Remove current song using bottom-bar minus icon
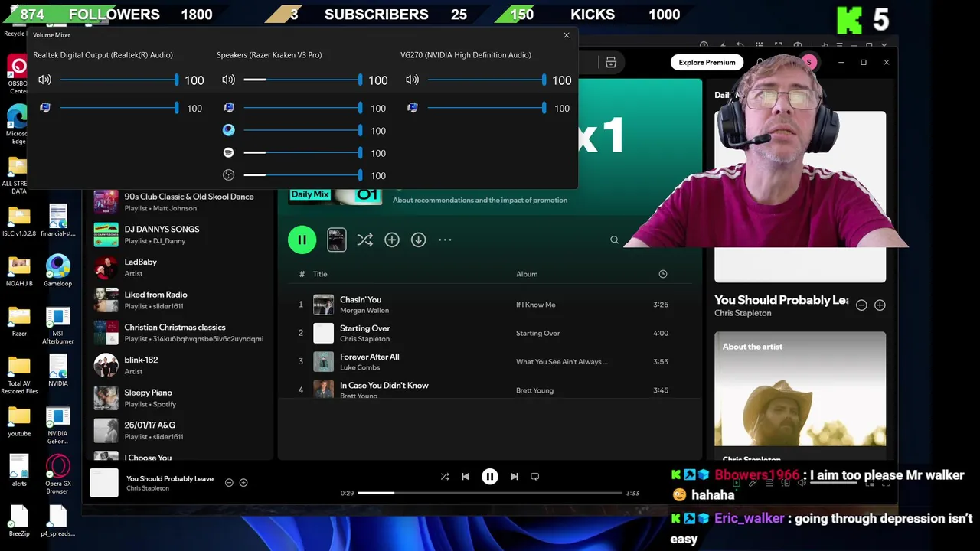This screenshot has height=551, width=980. (229, 482)
